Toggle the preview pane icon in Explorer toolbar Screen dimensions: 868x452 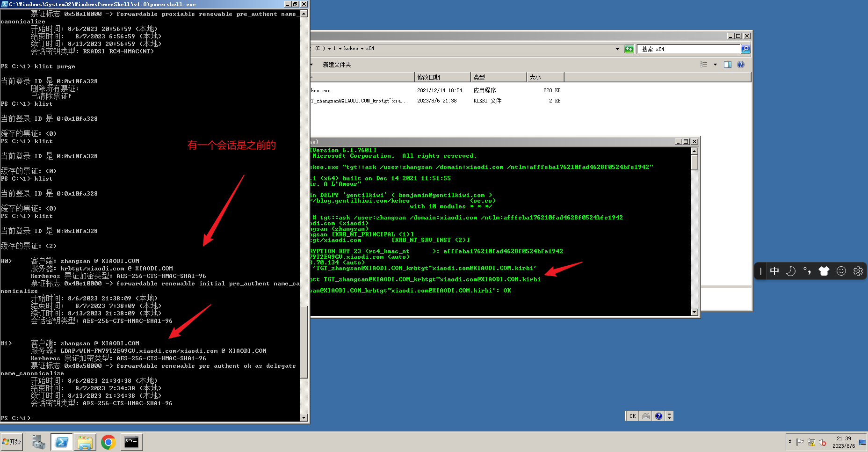tap(728, 65)
